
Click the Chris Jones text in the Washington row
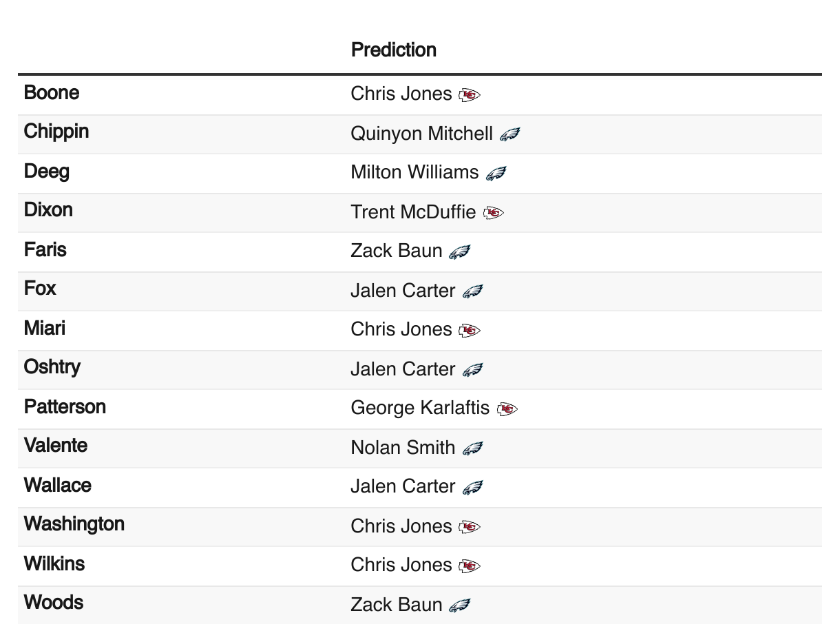(401, 526)
